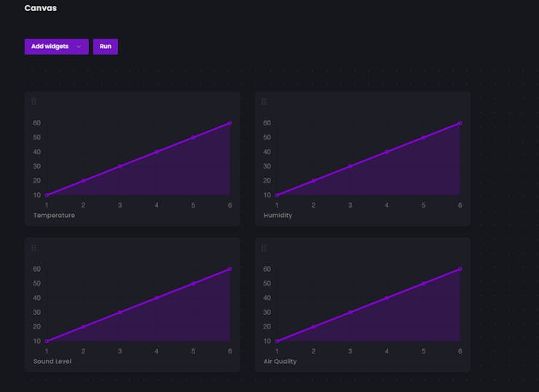Click the Air Quality chart label
539x392 pixels.
click(280, 361)
